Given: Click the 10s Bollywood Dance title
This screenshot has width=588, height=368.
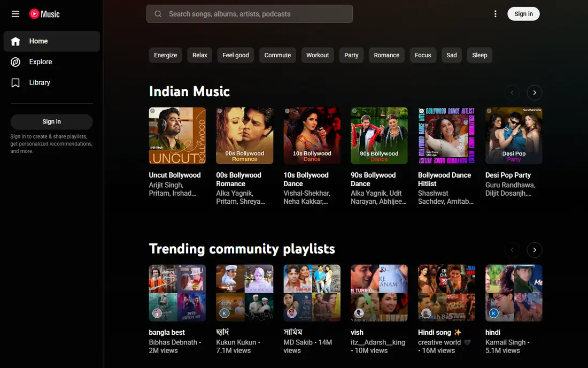Looking at the screenshot, I should pos(306,179).
